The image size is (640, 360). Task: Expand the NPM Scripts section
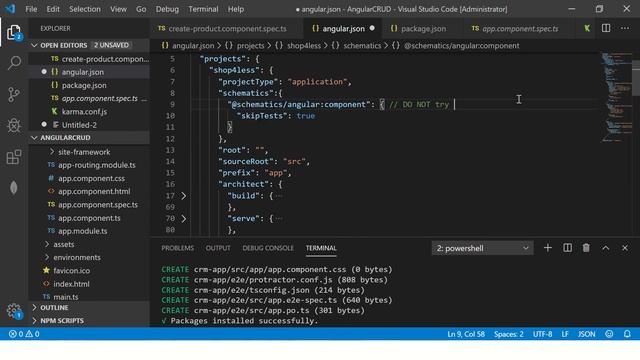coord(34,320)
